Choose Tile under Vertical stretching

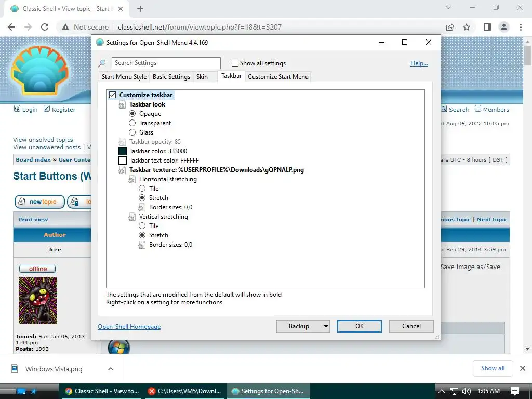click(142, 225)
